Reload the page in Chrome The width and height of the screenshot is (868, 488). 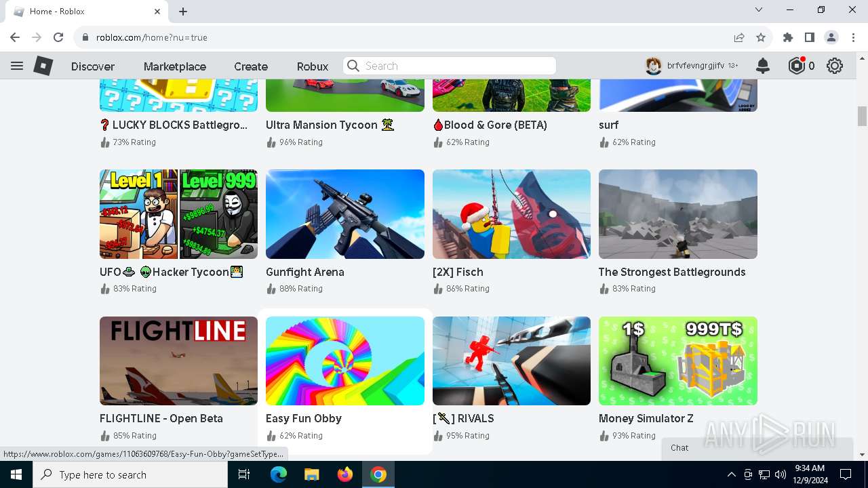click(x=58, y=37)
